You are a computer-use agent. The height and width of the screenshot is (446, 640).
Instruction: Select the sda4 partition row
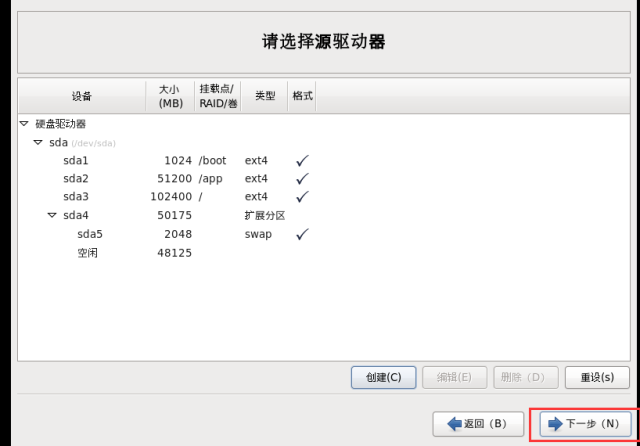[x=324, y=215]
